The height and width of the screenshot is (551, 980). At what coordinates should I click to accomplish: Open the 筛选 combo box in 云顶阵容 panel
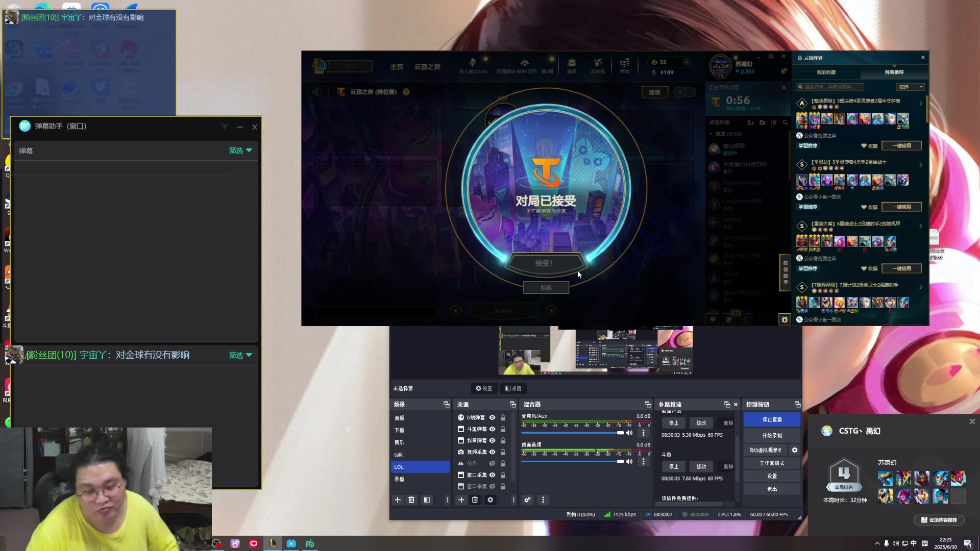click(911, 87)
